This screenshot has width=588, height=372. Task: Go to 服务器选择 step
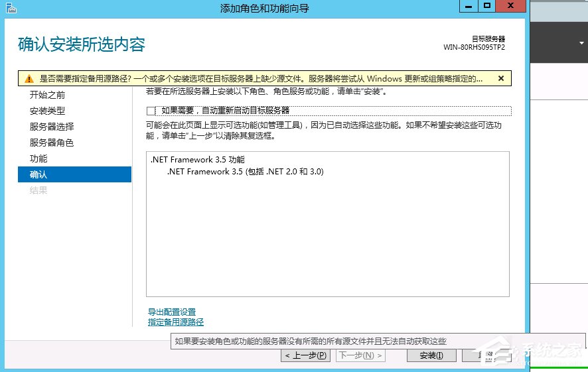[52, 127]
